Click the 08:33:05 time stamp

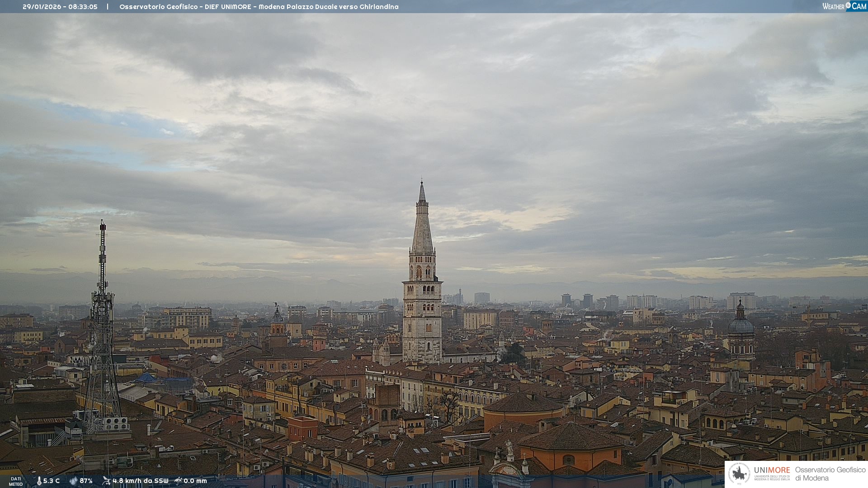(x=83, y=7)
